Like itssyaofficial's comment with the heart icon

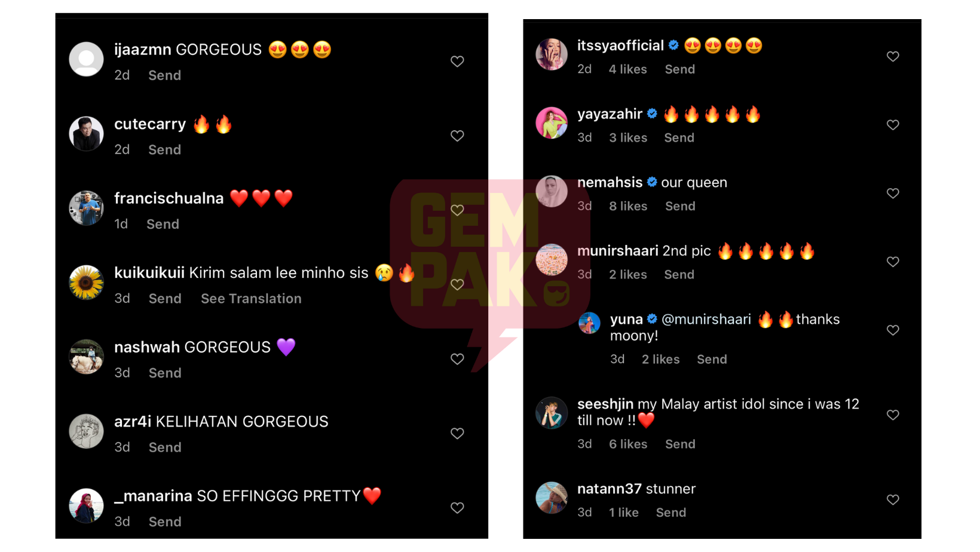click(893, 56)
